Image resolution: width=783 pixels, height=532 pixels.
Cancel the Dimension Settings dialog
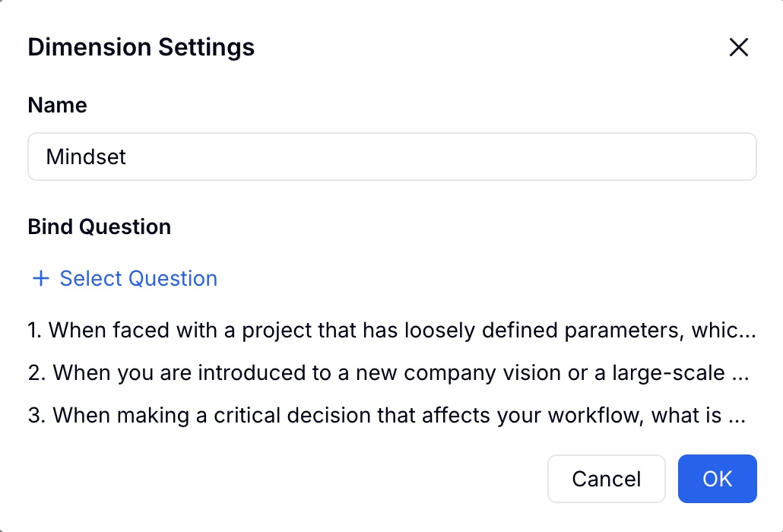coord(606,479)
